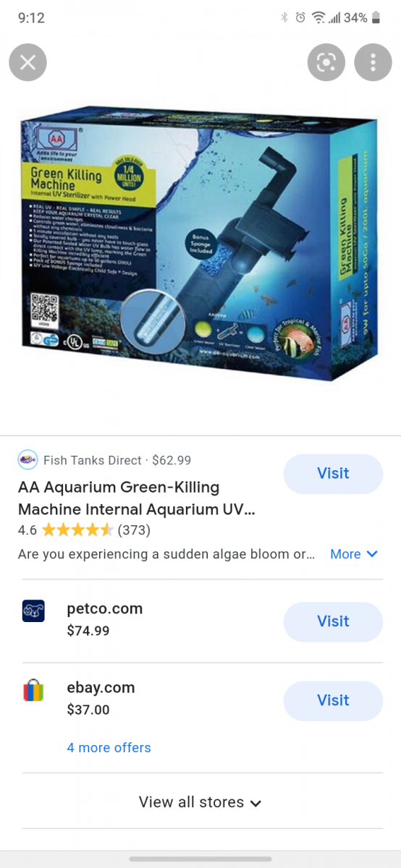This screenshot has height=868, width=401.
Task: Show 4 more offers
Action: [x=109, y=748]
